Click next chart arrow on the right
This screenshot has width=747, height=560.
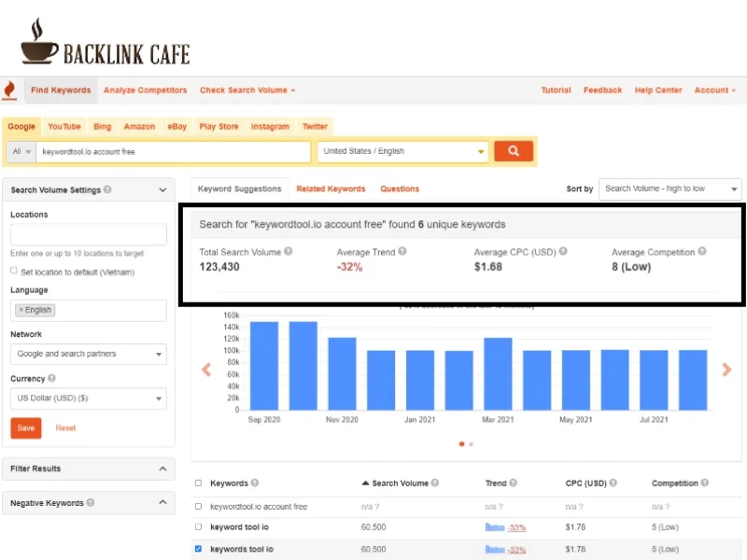pos(726,370)
